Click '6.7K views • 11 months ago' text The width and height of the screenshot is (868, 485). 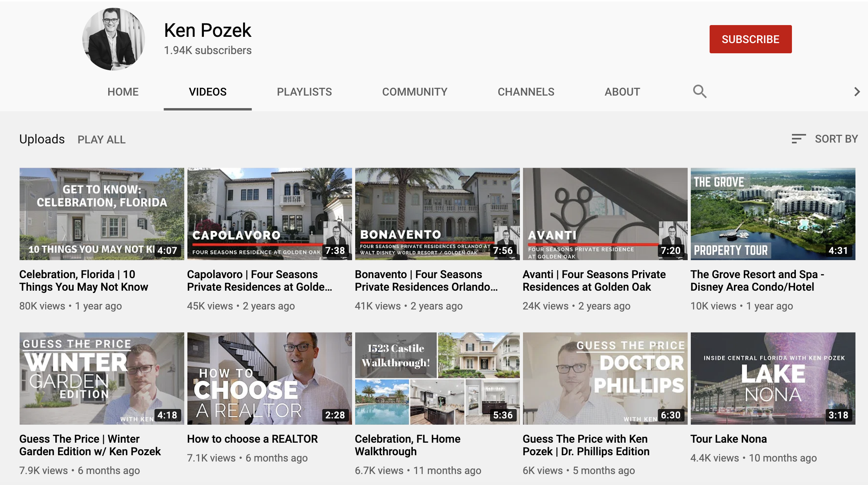point(418,471)
